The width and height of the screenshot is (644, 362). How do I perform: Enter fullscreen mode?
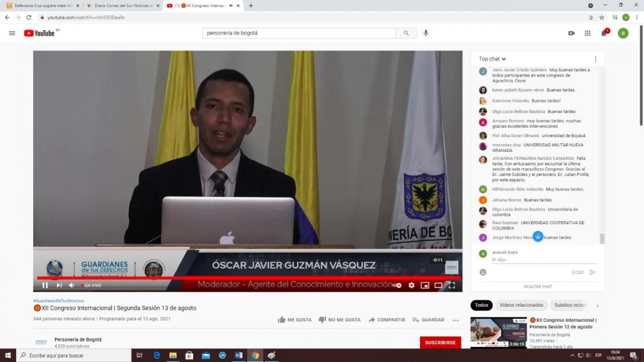pyautogui.click(x=452, y=285)
